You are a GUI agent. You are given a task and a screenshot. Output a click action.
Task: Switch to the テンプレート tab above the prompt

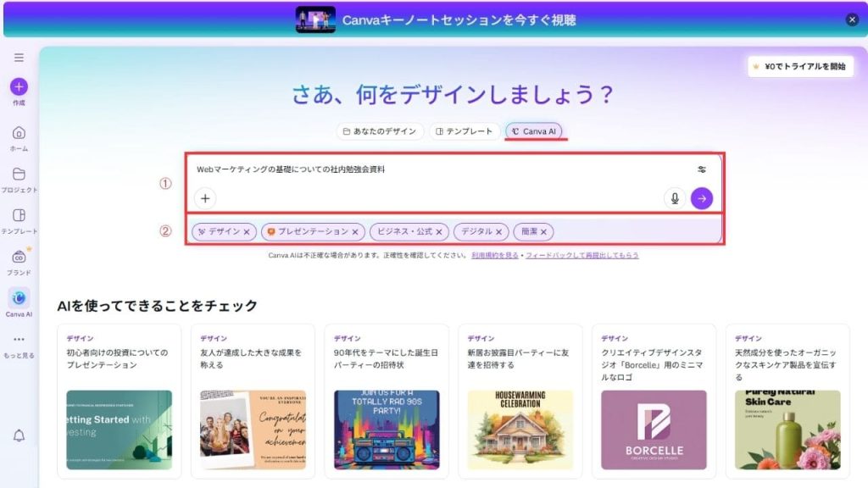click(x=464, y=131)
